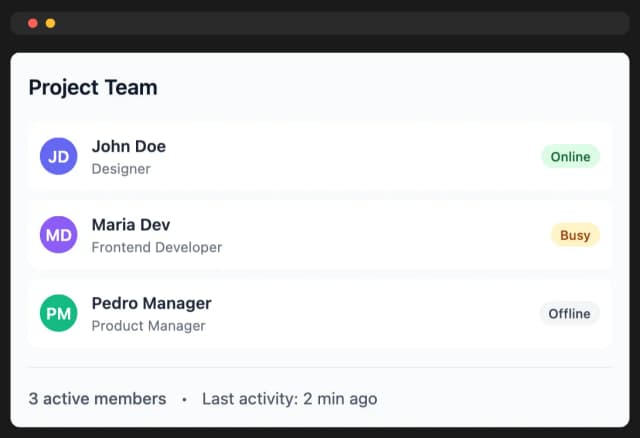Click the Designer role label

121,169
